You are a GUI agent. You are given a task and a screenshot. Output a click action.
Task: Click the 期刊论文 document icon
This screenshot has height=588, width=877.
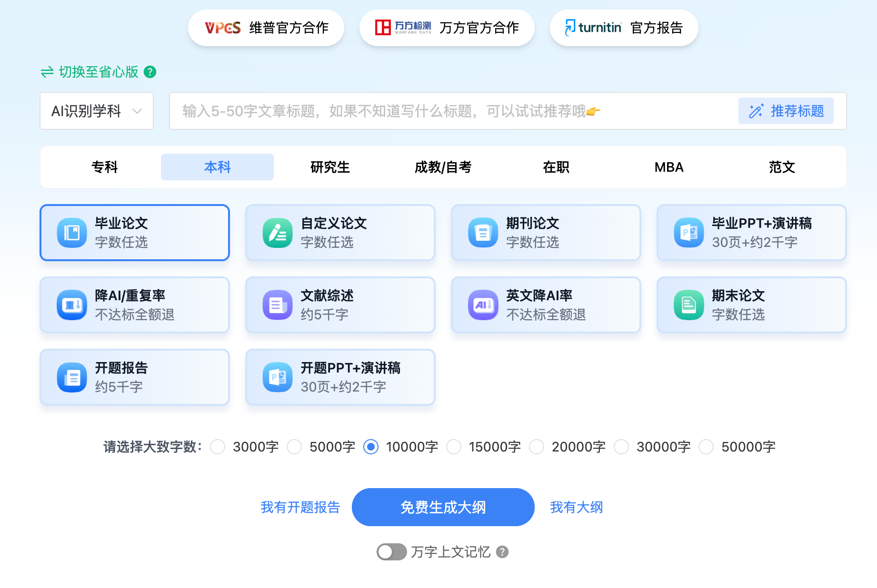(x=483, y=233)
